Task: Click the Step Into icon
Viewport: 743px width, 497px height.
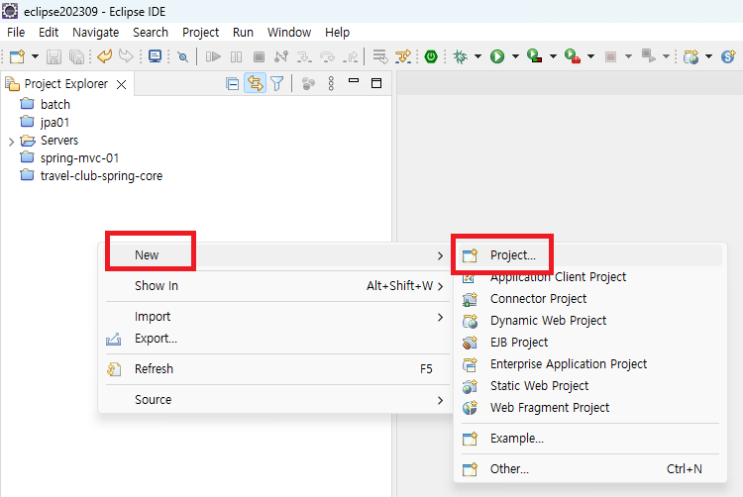Action: (x=304, y=57)
